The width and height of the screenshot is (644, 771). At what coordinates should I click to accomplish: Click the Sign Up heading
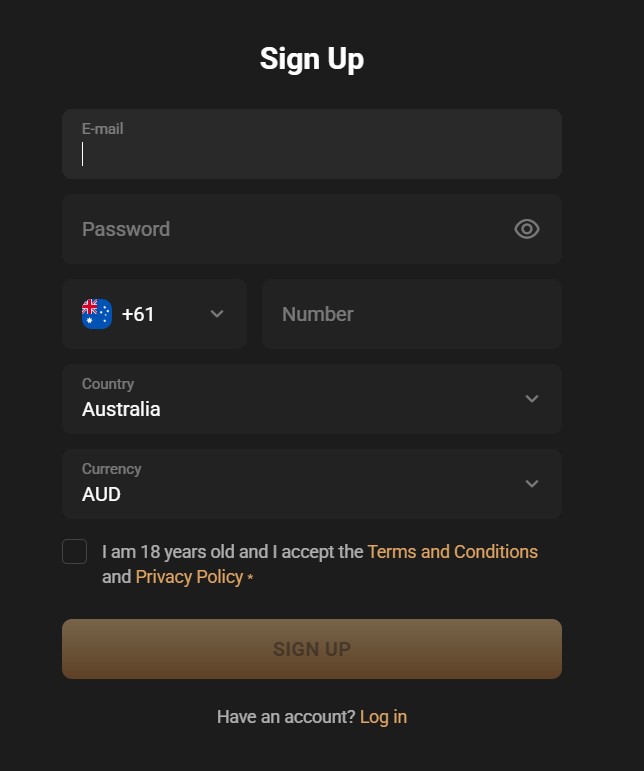[x=311, y=59]
